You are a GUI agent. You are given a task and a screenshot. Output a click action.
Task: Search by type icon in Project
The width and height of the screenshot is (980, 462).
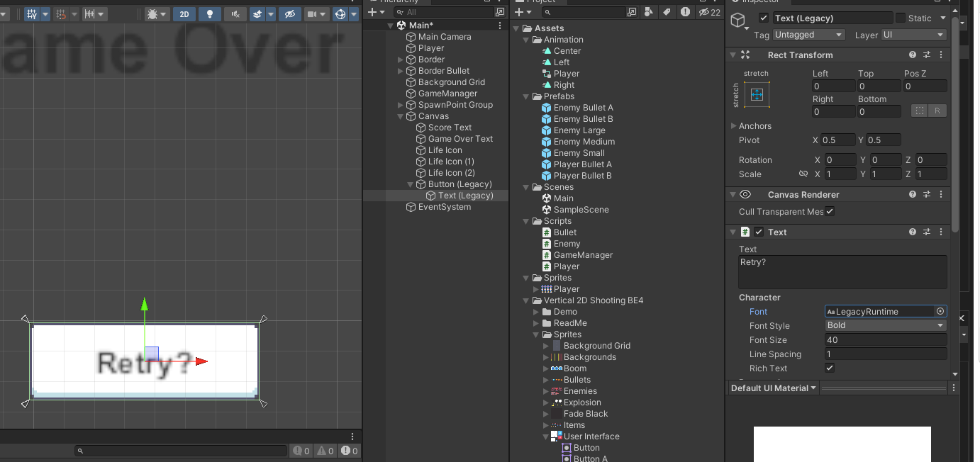(x=650, y=12)
